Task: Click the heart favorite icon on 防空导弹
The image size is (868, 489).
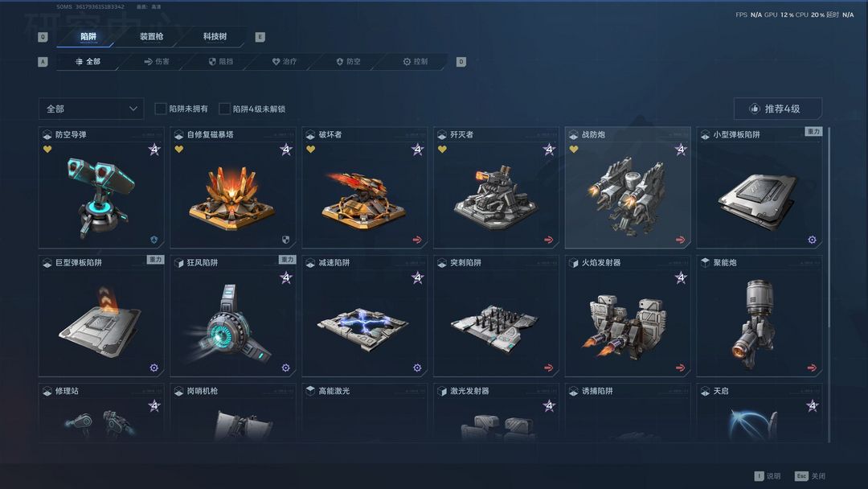Action: [x=47, y=149]
